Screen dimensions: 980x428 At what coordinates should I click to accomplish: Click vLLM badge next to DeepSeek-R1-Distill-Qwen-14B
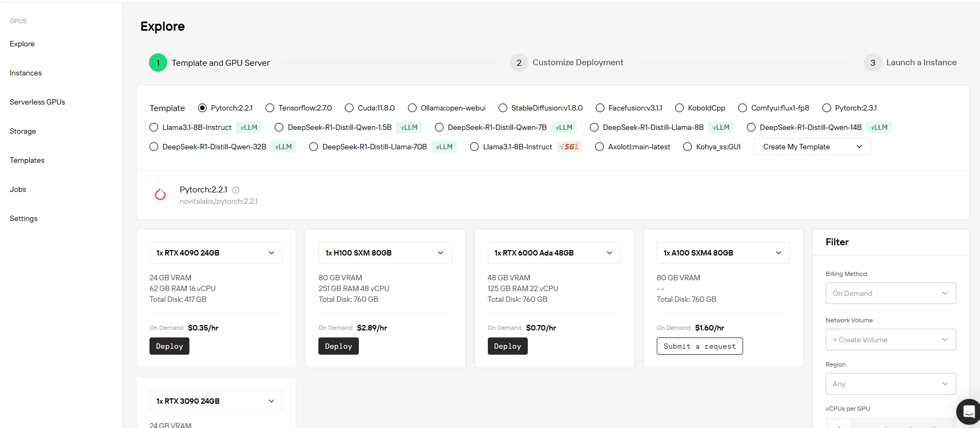[x=879, y=127]
